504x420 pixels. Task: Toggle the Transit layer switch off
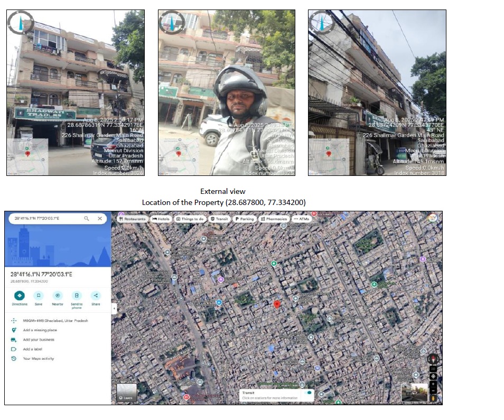point(307,393)
